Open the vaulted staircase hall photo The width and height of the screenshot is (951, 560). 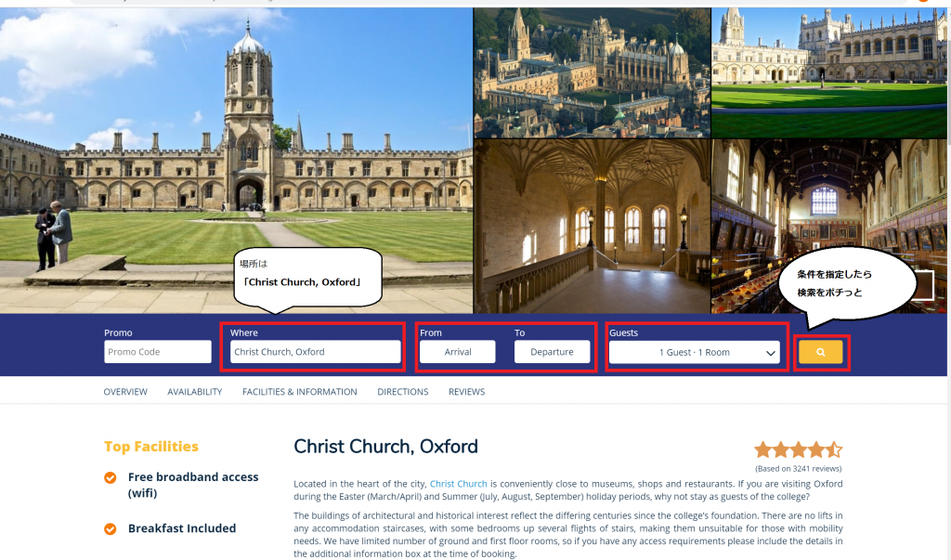[592, 227]
